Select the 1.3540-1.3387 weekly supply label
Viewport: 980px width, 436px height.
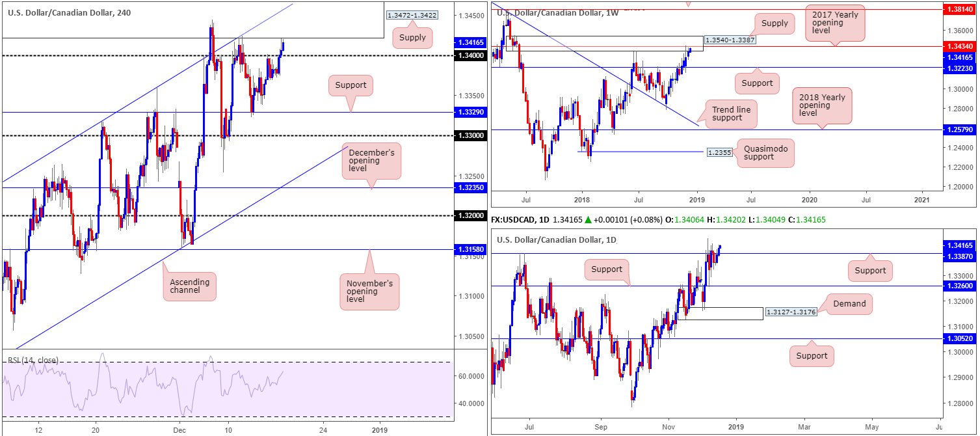click(730, 40)
